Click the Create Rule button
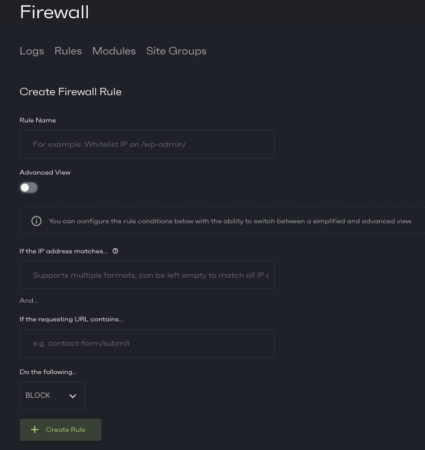Image resolution: width=425 pixels, height=450 pixels. pyautogui.click(x=60, y=430)
